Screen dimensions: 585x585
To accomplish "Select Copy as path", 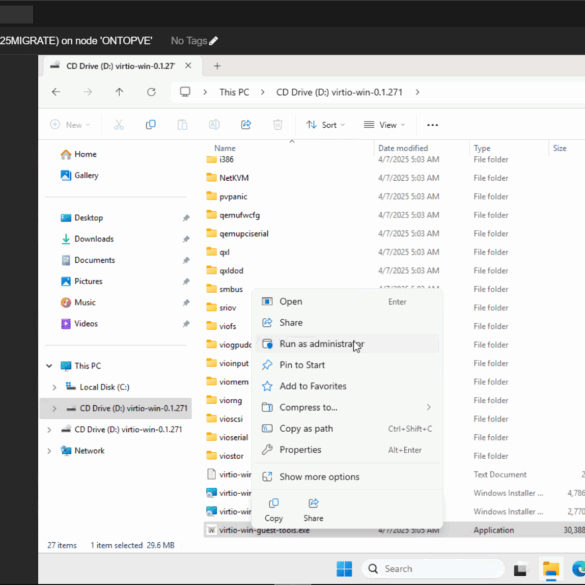I will click(x=347, y=429).
